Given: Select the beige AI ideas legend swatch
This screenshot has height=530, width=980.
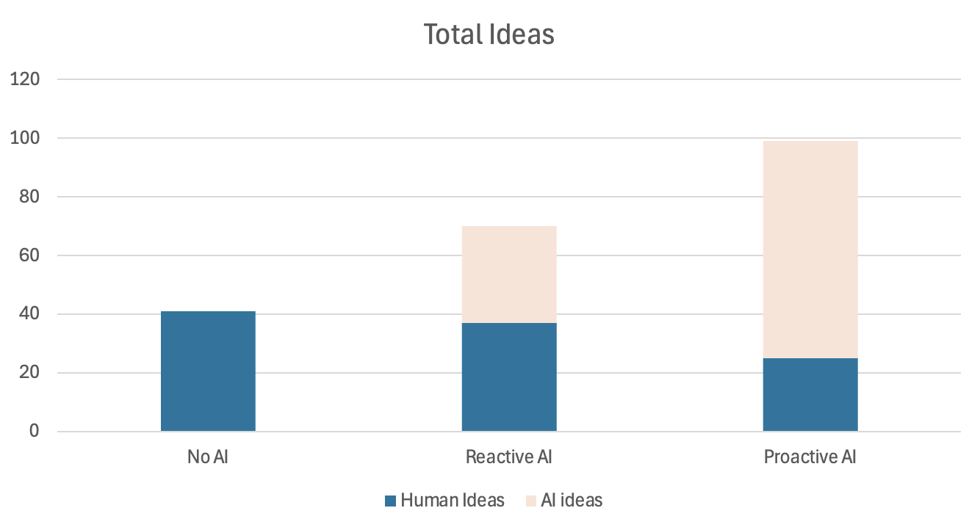Looking at the screenshot, I should click(531, 501).
